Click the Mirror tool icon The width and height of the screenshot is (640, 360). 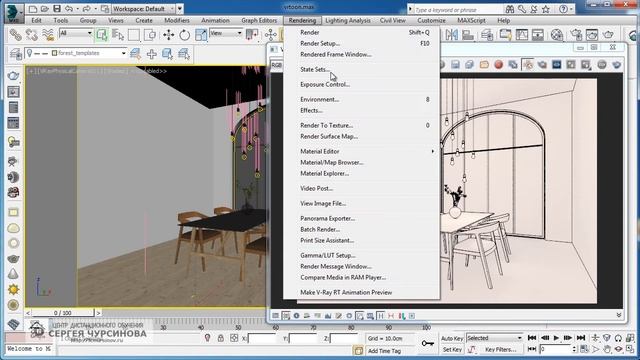coord(451,35)
